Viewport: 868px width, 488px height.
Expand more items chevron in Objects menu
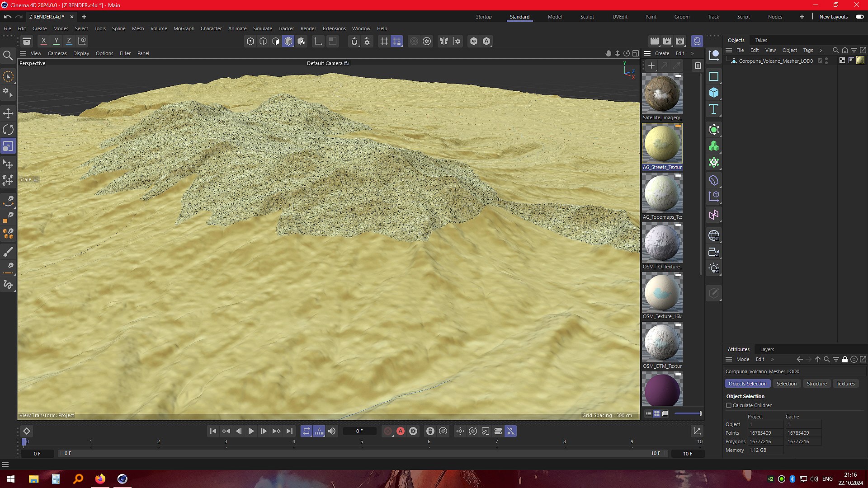(x=821, y=50)
